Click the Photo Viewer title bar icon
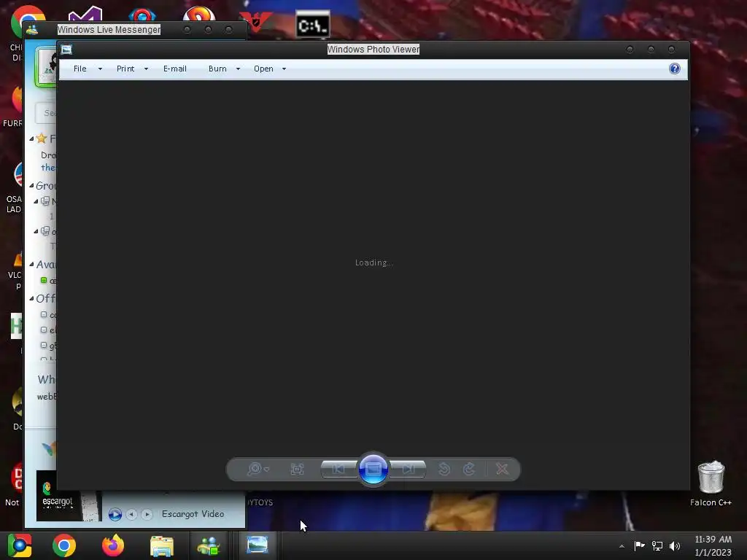The image size is (747, 560). pos(66,50)
